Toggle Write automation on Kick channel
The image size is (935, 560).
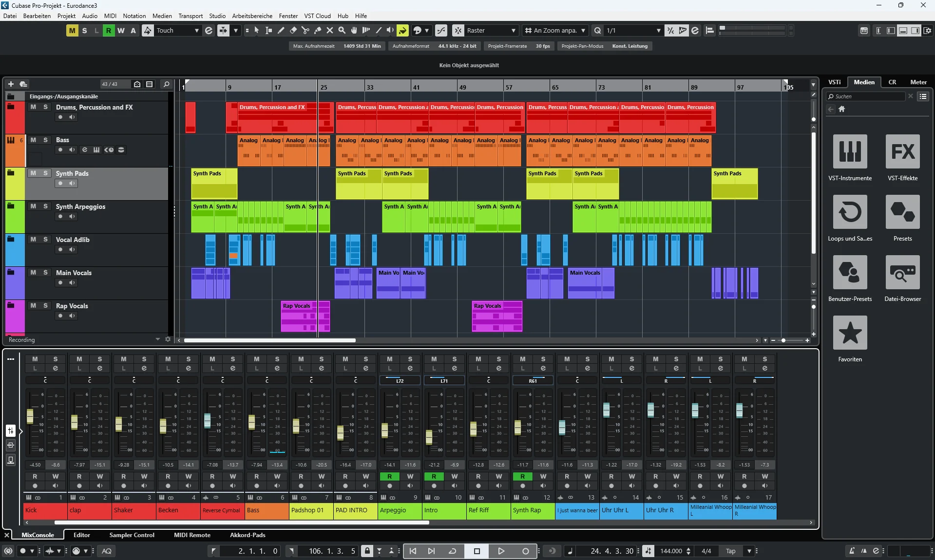[56, 476]
